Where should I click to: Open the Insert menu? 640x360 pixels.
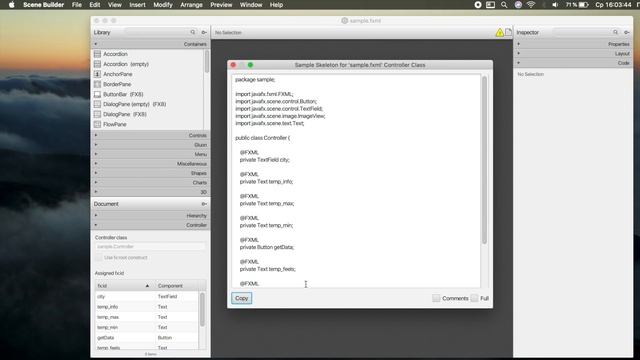pyautogui.click(x=137, y=5)
